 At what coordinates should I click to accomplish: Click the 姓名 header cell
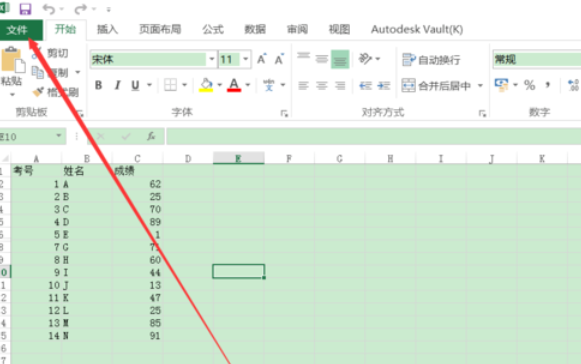click(x=87, y=171)
